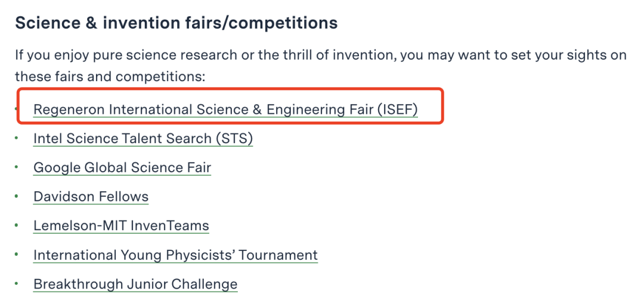
Task: Click the bullet beside Intel Science Talent Search
Action: (17, 138)
